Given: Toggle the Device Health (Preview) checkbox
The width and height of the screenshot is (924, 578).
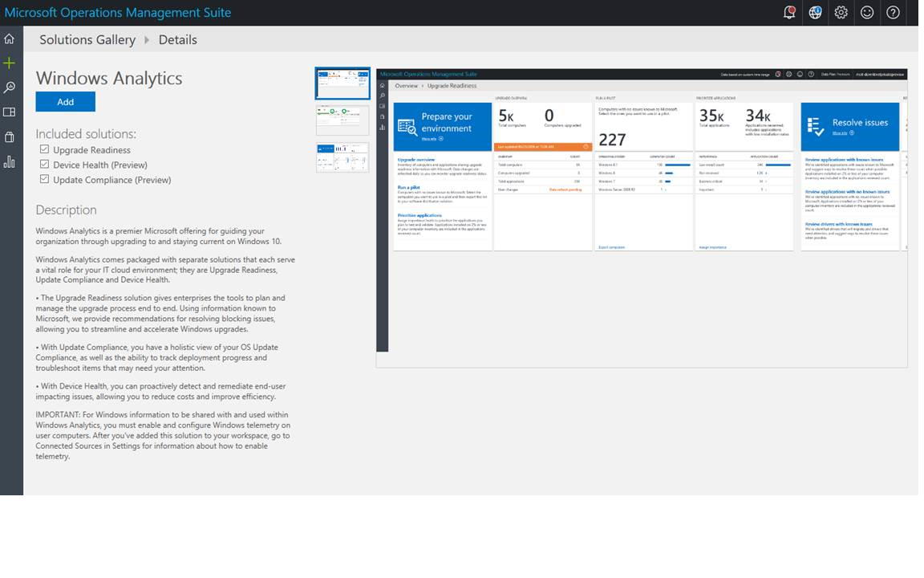Looking at the screenshot, I should click(x=44, y=165).
